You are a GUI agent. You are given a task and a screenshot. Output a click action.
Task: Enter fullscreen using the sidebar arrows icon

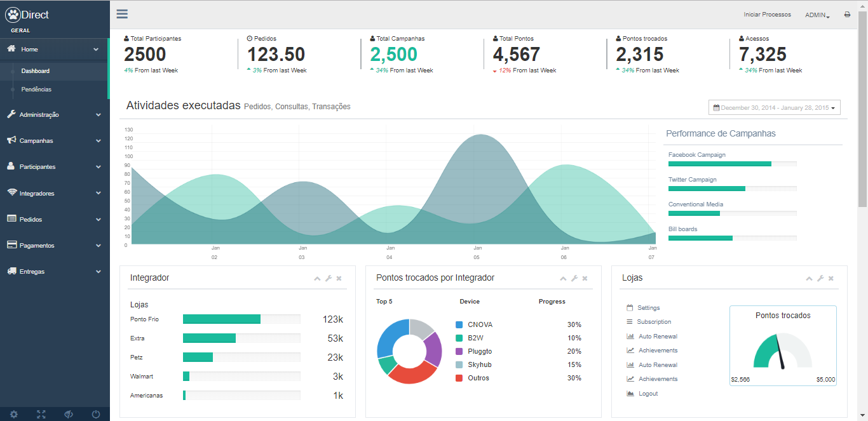[x=41, y=414]
